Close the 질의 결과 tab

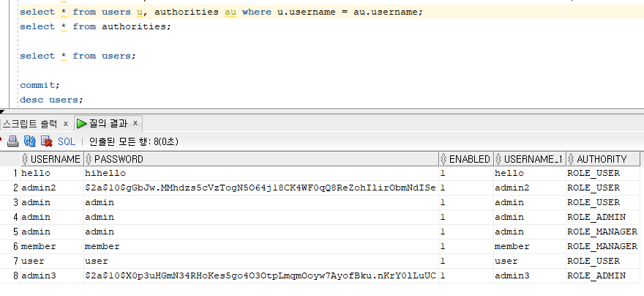pyautogui.click(x=135, y=123)
